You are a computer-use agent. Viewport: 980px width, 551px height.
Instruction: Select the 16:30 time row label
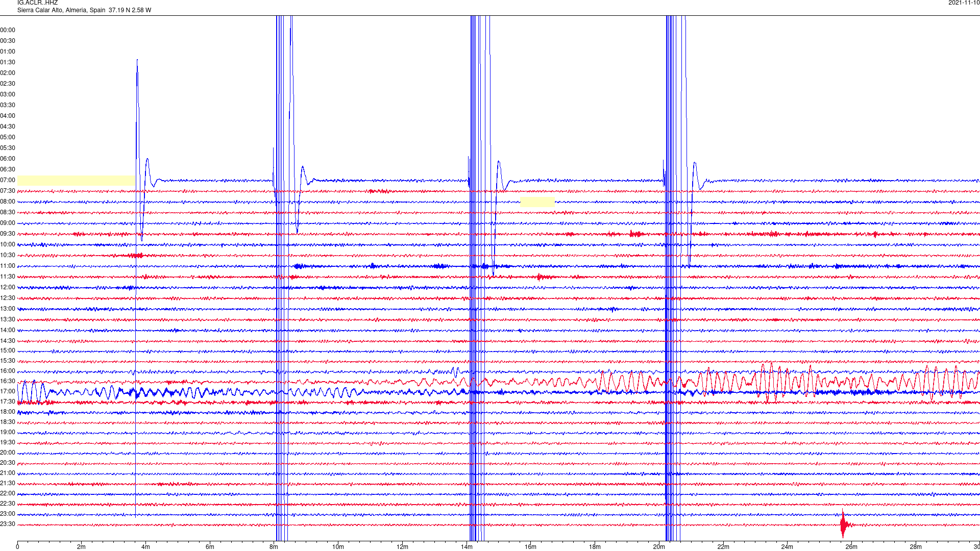(x=8, y=381)
